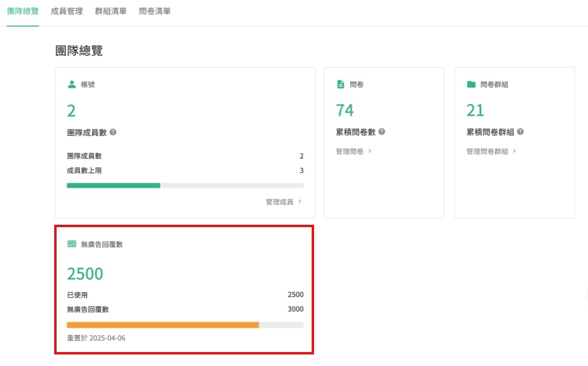This screenshot has height=366, width=588.
Task: Click the member limit value 3
Action: point(301,171)
